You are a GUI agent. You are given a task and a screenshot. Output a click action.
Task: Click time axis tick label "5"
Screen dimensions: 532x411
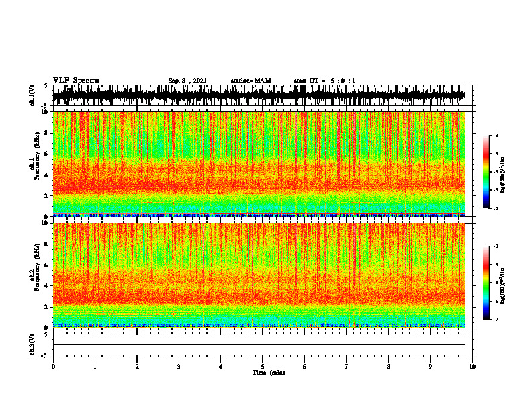(x=263, y=367)
